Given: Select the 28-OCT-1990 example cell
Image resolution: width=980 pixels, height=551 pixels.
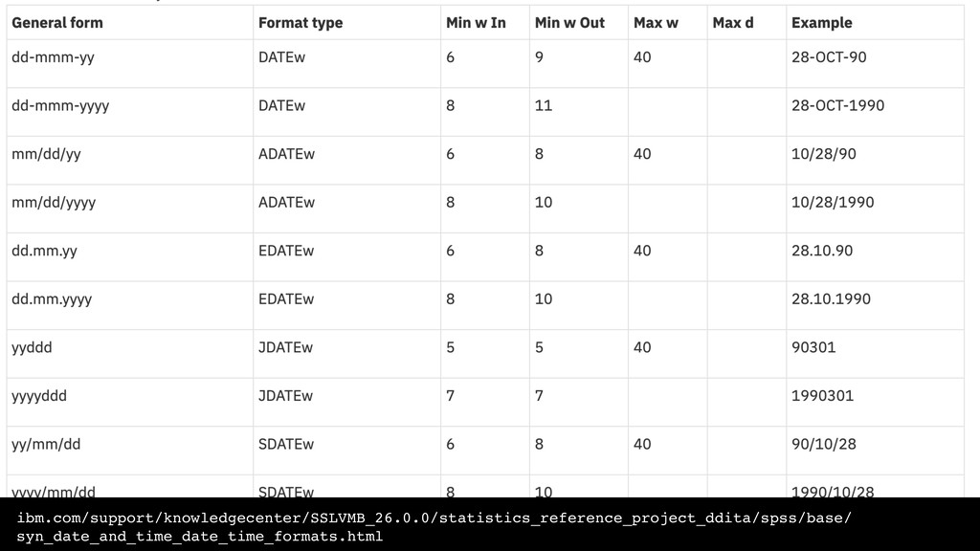Looking at the screenshot, I should pos(837,105).
